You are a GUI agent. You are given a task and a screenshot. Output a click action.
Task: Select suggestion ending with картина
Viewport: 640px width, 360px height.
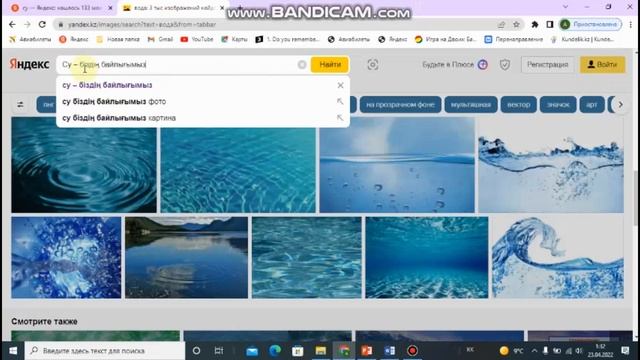(119, 118)
